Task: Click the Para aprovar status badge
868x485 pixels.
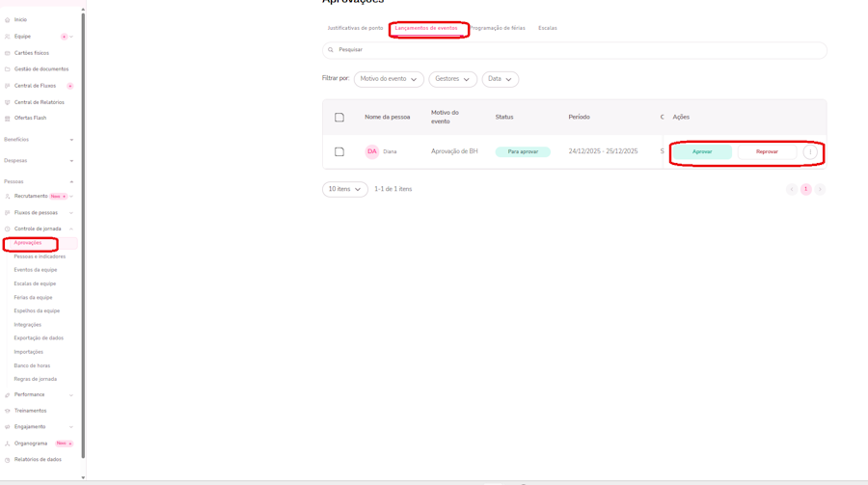Action: (x=523, y=151)
